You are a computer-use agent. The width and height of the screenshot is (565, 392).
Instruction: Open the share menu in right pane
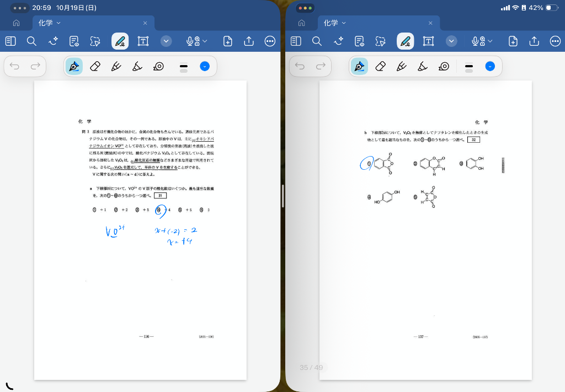[x=534, y=41]
